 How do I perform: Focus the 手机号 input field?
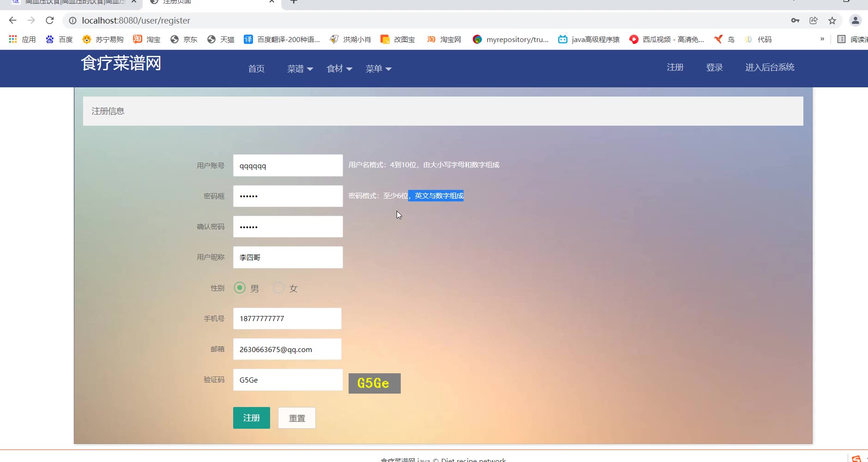(x=287, y=318)
